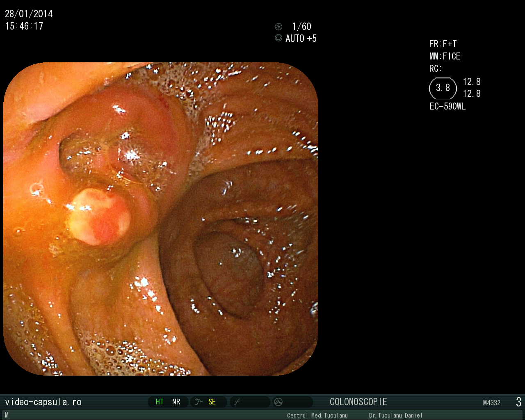Click the RC: label
The height and width of the screenshot is (420, 525).
[436, 69]
